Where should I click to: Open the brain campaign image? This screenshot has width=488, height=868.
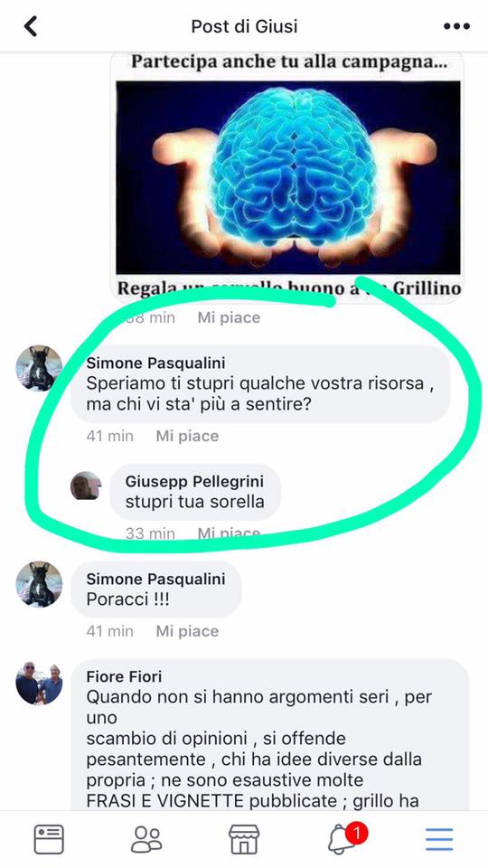click(x=287, y=177)
